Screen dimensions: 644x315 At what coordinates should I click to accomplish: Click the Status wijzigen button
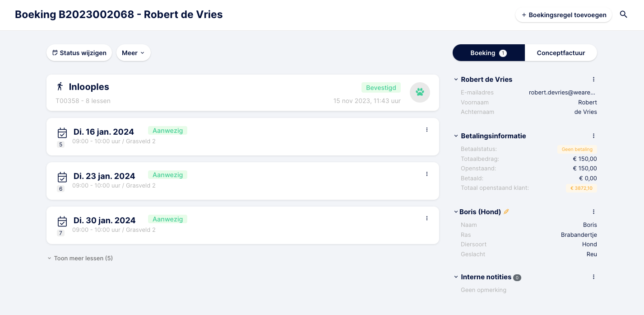tap(79, 53)
